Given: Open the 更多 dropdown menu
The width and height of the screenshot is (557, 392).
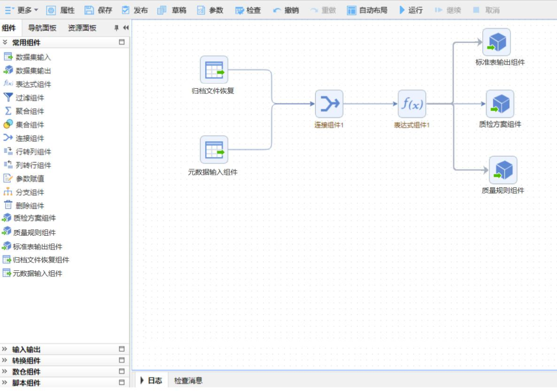Looking at the screenshot, I should tap(21, 10).
